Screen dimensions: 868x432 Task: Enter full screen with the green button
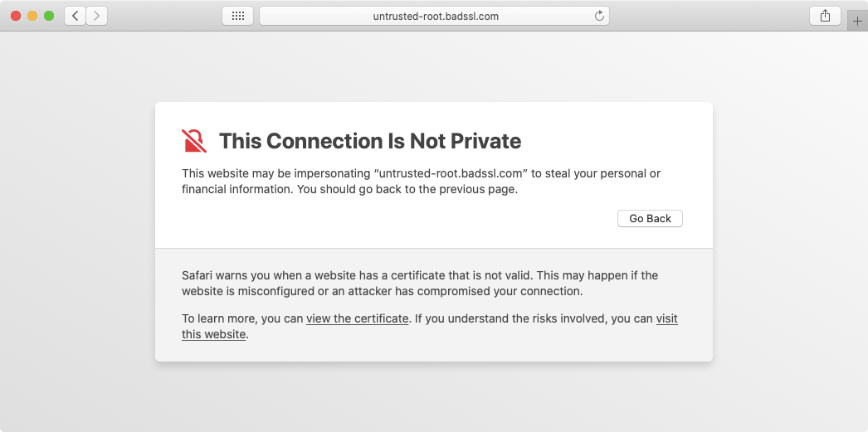(49, 16)
